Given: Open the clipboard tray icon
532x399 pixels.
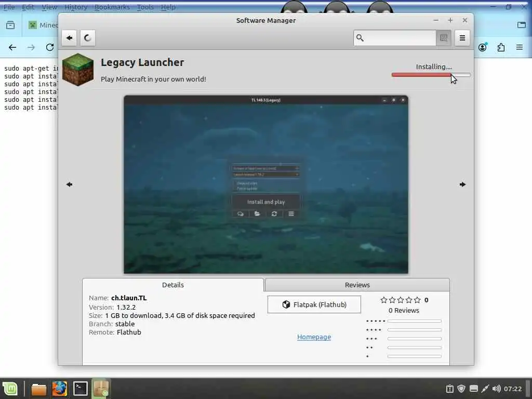Looking at the screenshot, I should (449, 389).
